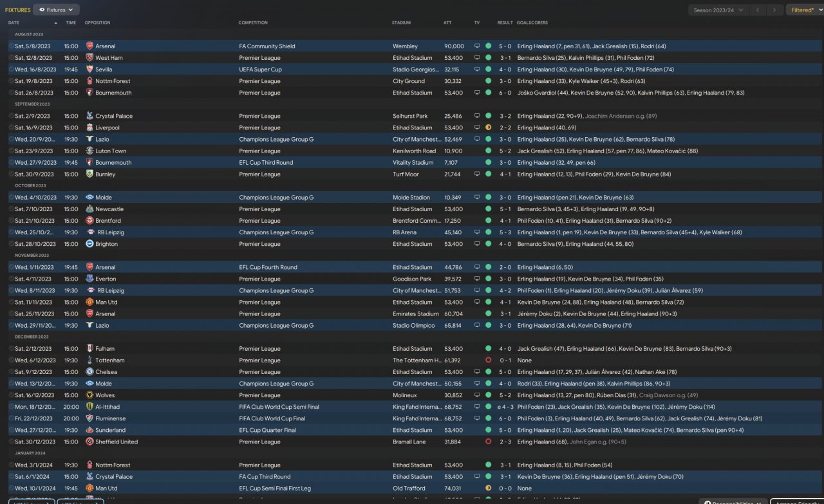The image size is (824, 504).
Task: Sort by the Result column header
Action: pos(505,23)
